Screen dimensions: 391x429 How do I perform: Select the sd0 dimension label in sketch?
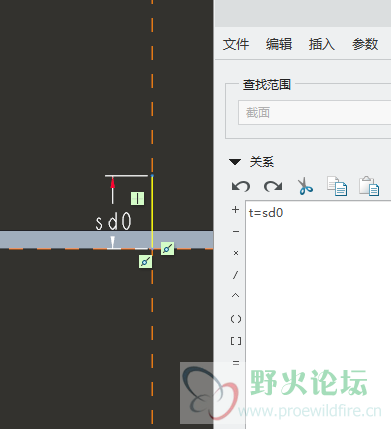[113, 222]
